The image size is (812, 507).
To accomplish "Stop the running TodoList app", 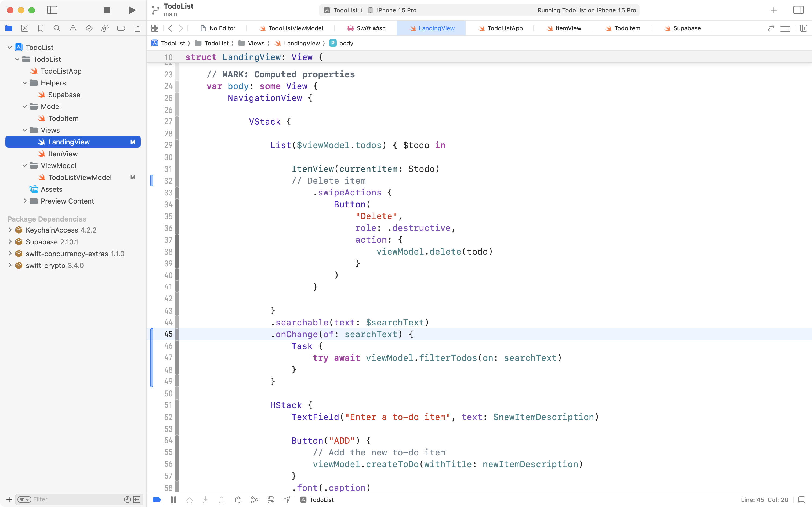I will (x=107, y=10).
